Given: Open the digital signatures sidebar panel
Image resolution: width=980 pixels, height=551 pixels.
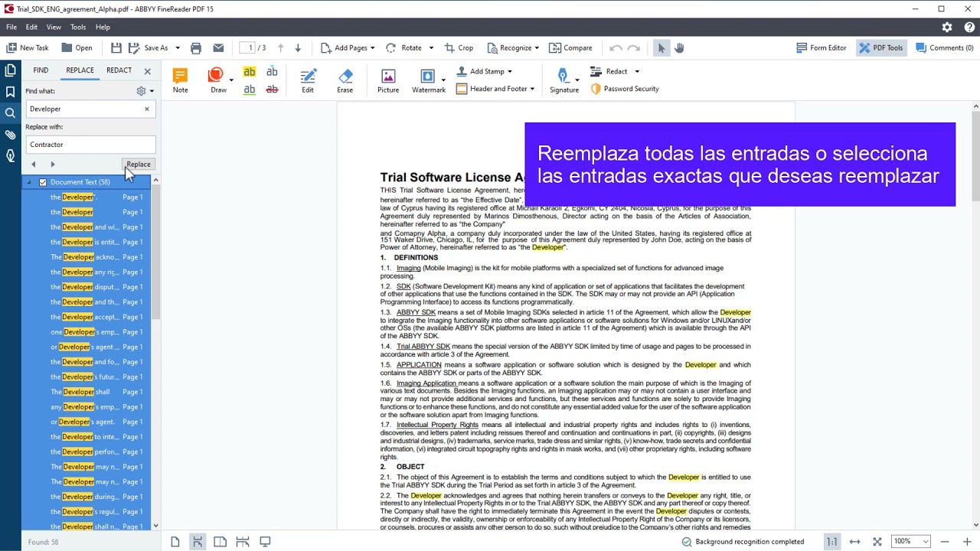Looking at the screenshot, I should (x=11, y=156).
